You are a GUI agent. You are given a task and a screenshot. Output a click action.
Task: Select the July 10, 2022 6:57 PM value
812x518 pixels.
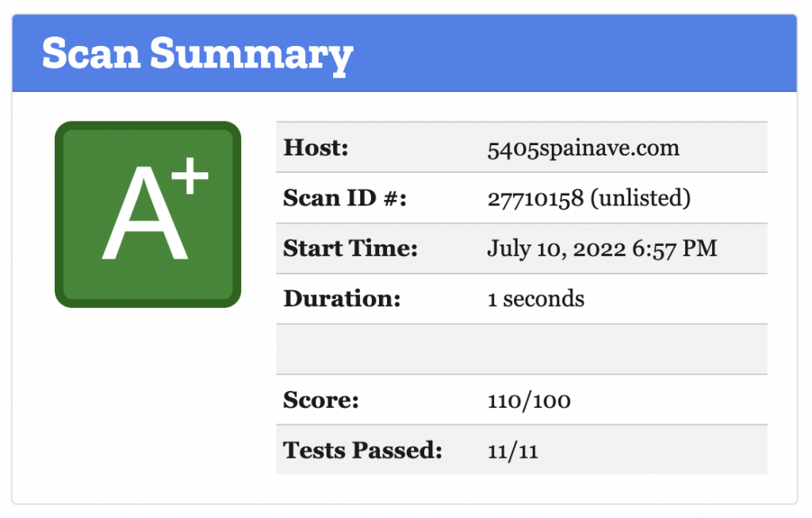coord(603,248)
